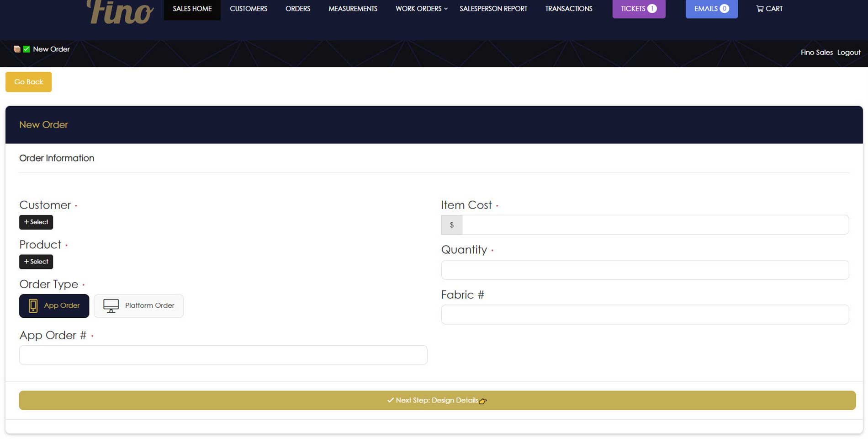Open the shopping cart icon
The width and height of the screenshot is (868, 439).
coord(760,9)
